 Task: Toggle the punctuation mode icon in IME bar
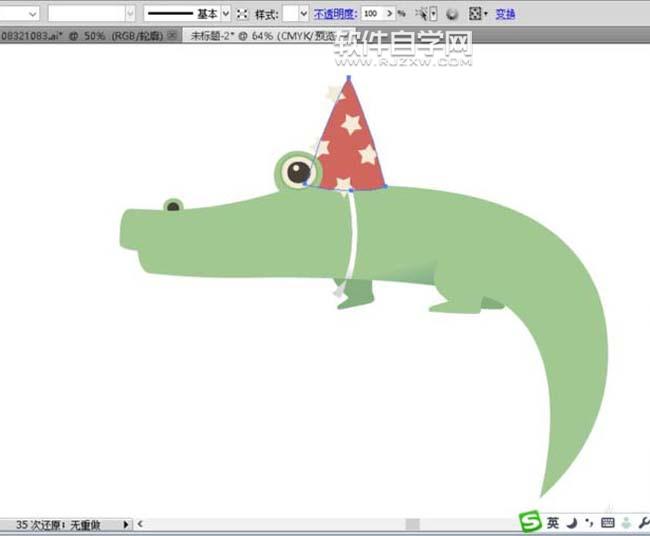(x=589, y=523)
